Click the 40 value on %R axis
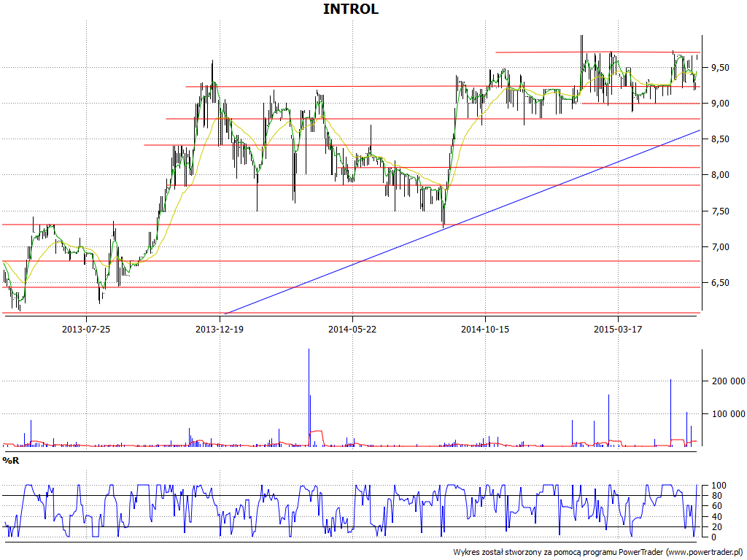 719,517
